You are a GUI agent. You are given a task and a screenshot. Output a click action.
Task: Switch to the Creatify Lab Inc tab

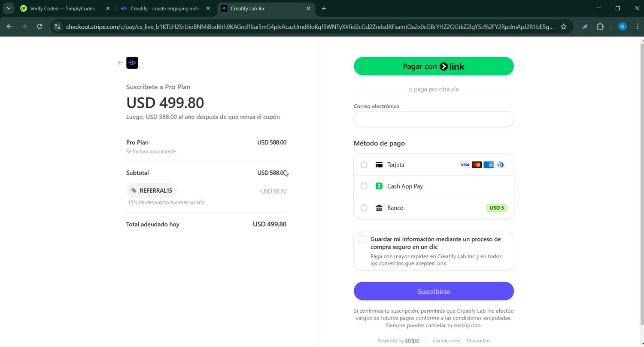click(x=265, y=8)
